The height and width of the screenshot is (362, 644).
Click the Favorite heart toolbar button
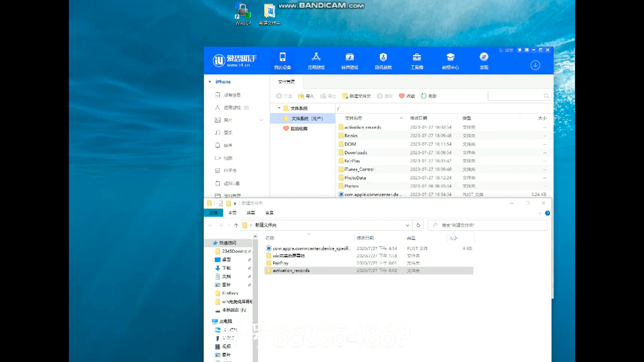pyautogui.click(x=407, y=96)
